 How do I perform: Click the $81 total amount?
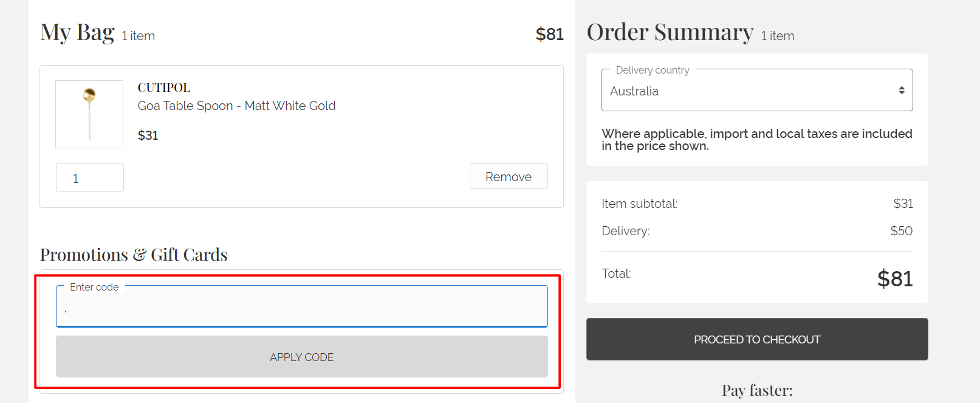[894, 278]
